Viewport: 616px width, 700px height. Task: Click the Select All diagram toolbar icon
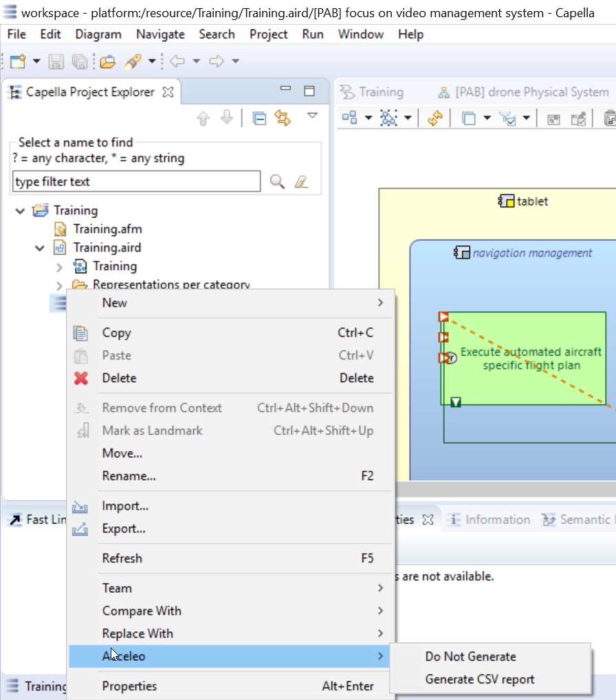[388, 118]
